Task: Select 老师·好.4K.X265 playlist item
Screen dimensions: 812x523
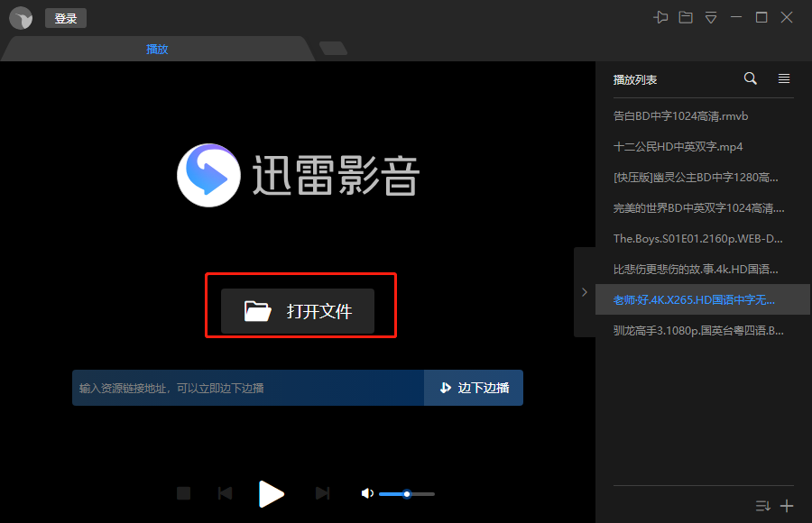Action: click(x=703, y=299)
